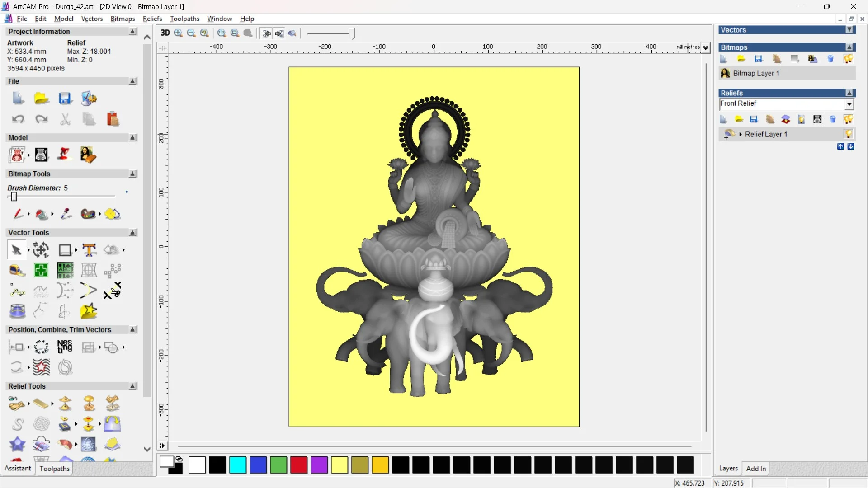The width and height of the screenshot is (868, 488).
Task: Select the Create Vector Text tool
Action: click(89, 250)
